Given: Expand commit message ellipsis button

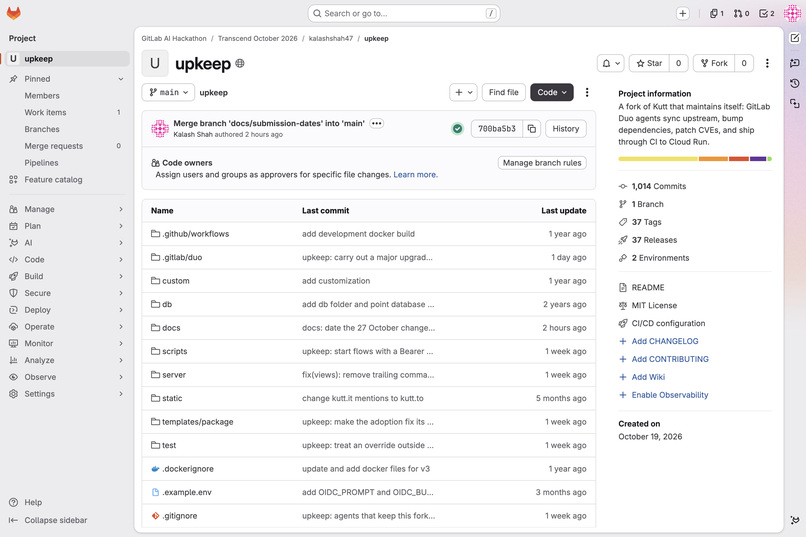Looking at the screenshot, I should click(376, 123).
